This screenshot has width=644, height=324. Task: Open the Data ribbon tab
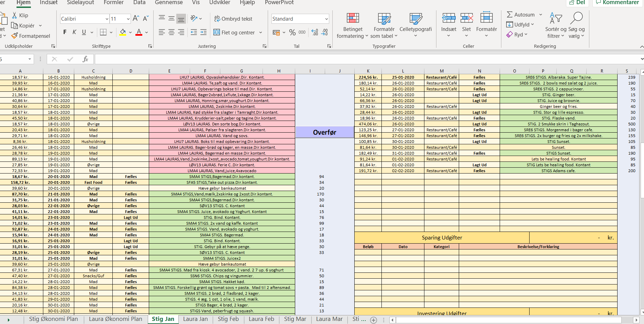click(139, 2)
